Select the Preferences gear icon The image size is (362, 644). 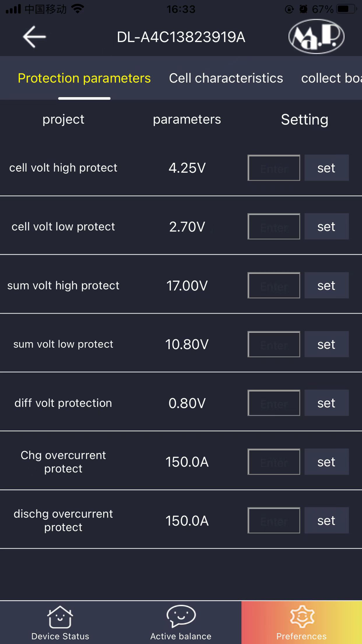(302, 617)
